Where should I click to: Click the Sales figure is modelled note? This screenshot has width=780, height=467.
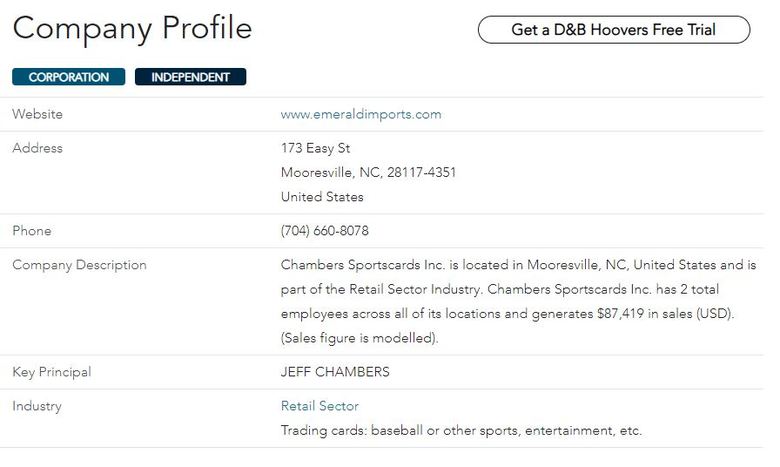click(359, 338)
